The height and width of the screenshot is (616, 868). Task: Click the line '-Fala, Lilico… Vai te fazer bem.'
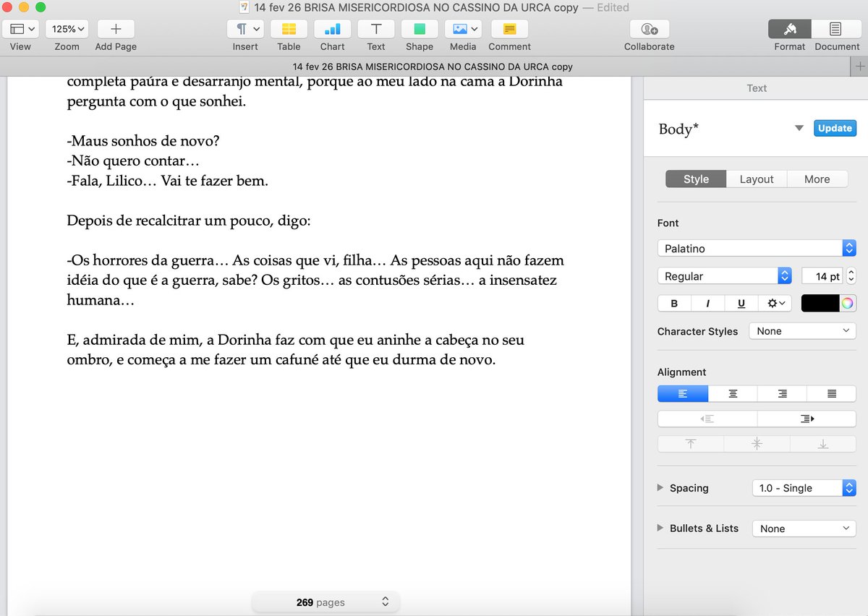(167, 181)
